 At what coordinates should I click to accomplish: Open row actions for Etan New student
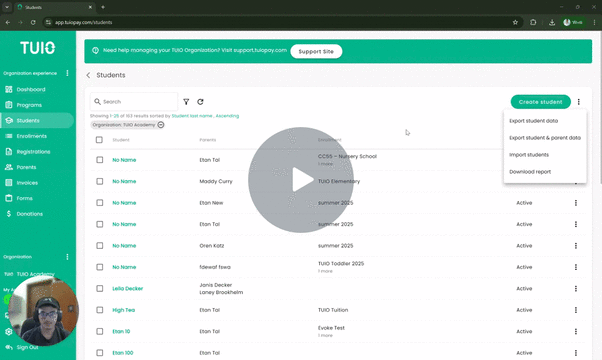point(576,203)
